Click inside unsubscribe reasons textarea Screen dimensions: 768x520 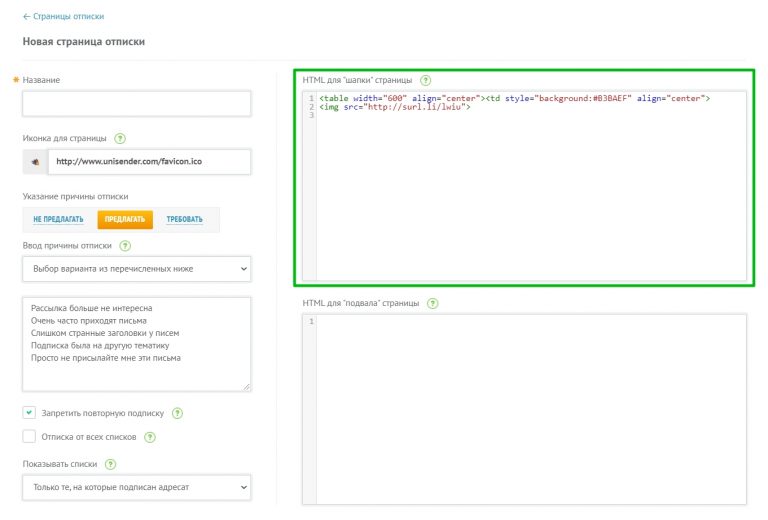coord(137,344)
